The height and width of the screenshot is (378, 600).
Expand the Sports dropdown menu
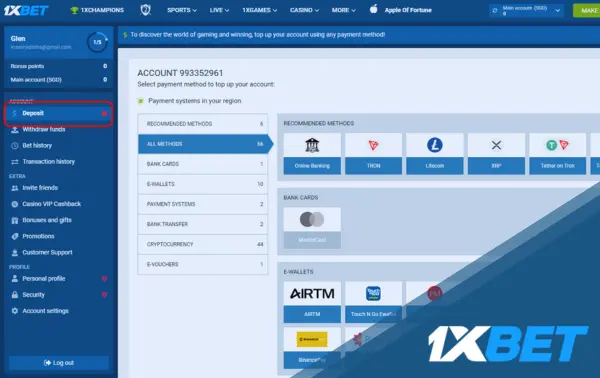pos(182,10)
